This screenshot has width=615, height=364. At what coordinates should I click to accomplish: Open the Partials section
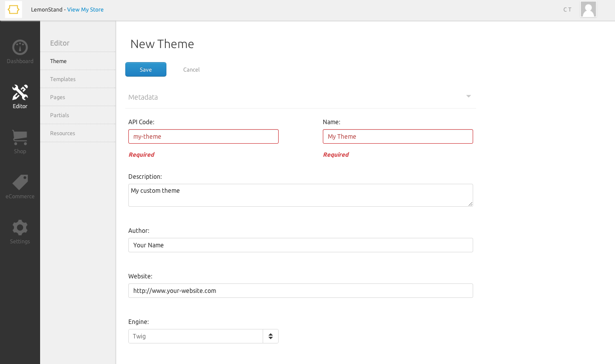click(59, 115)
